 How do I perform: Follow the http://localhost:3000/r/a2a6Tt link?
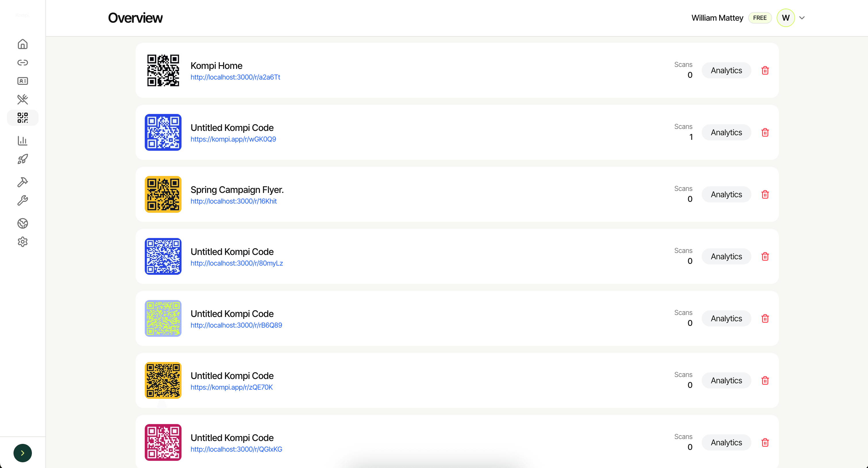click(235, 77)
